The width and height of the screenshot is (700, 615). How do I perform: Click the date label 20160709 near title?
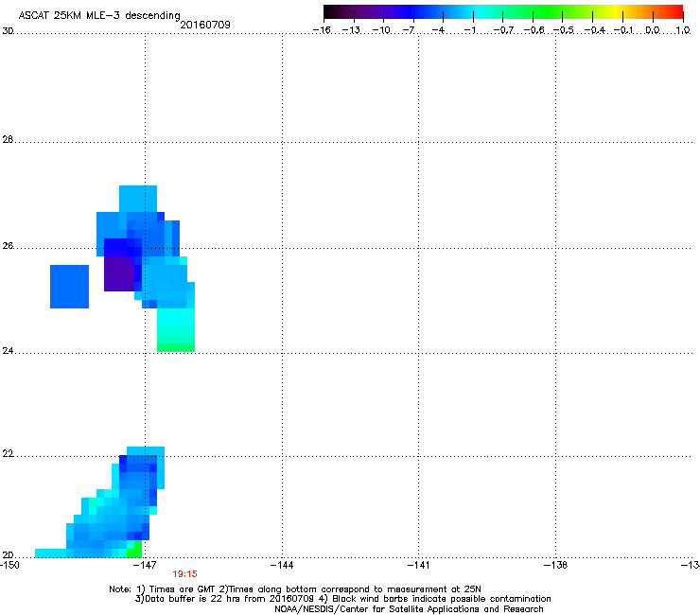pyautogui.click(x=205, y=25)
